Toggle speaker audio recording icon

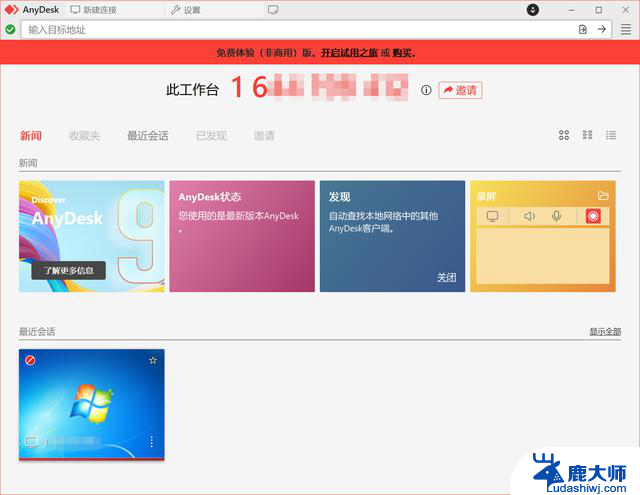pos(529,216)
